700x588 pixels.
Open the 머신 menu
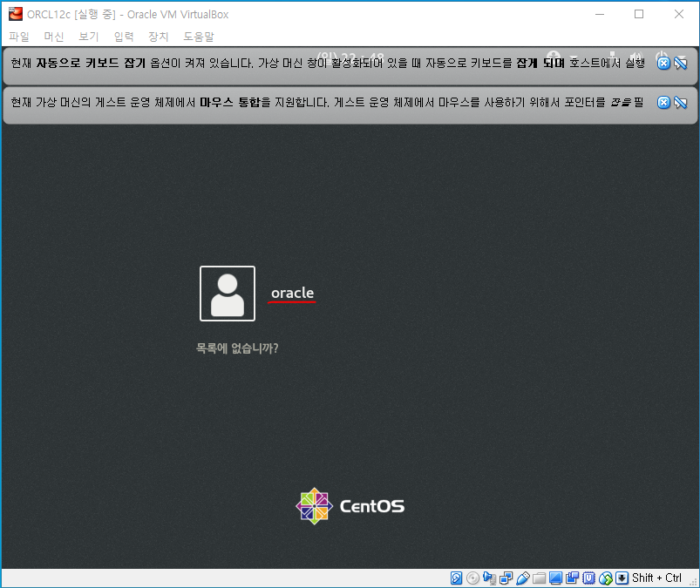click(x=53, y=37)
